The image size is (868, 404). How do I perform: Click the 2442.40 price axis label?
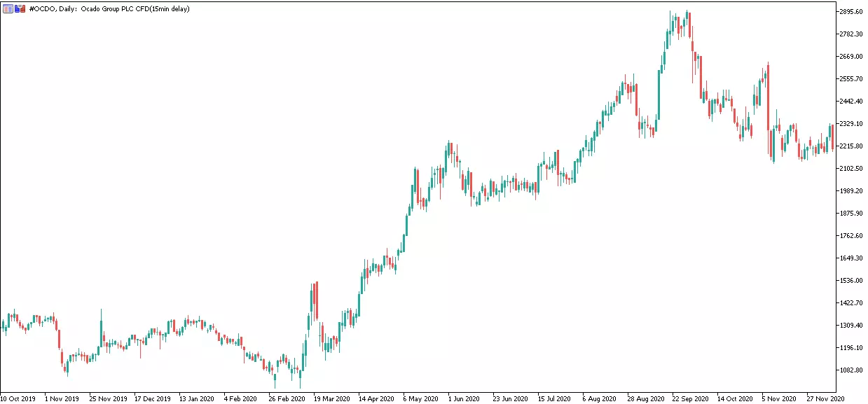[851, 102]
